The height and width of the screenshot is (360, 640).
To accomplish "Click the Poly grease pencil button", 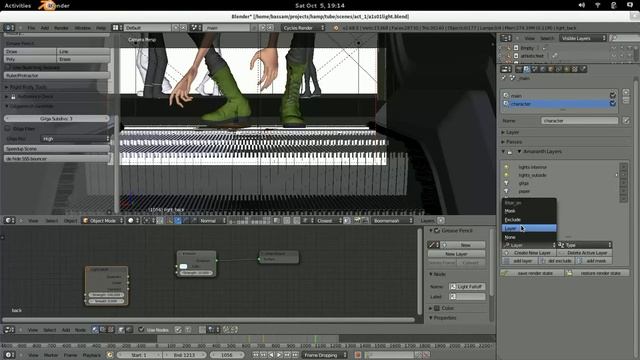I will tap(30, 59).
